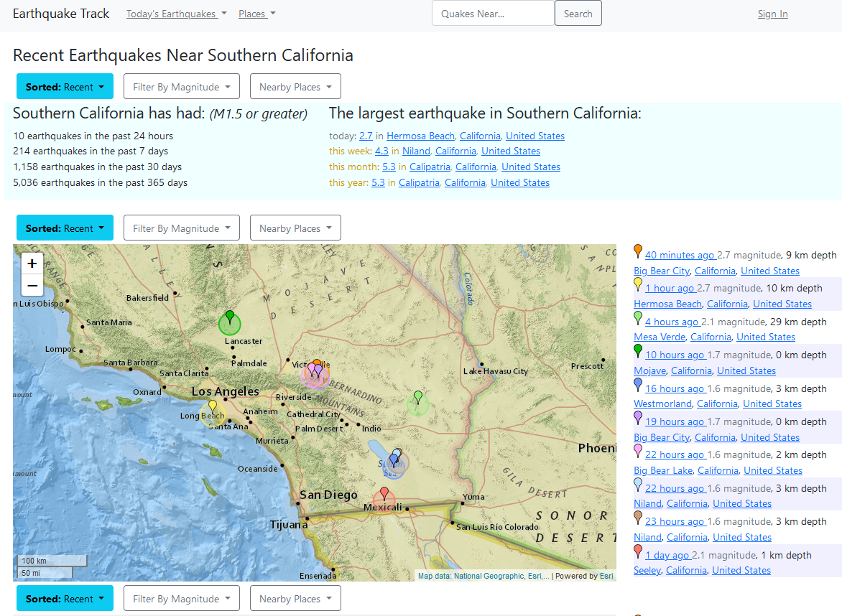Open Filter By Magnitude dropdown below the map
The image size is (842, 616).
pyautogui.click(x=182, y=598)
